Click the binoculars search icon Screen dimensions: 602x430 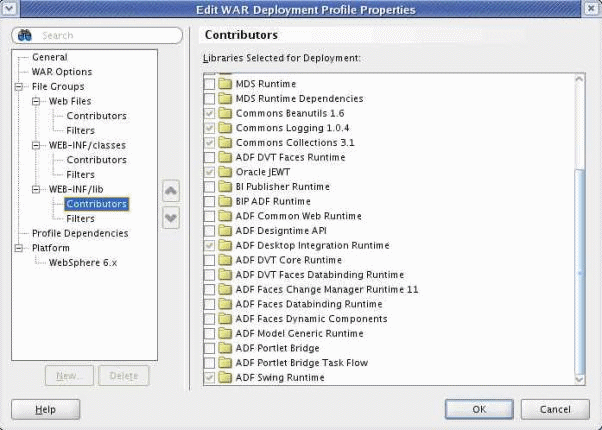tap(25, 35)
